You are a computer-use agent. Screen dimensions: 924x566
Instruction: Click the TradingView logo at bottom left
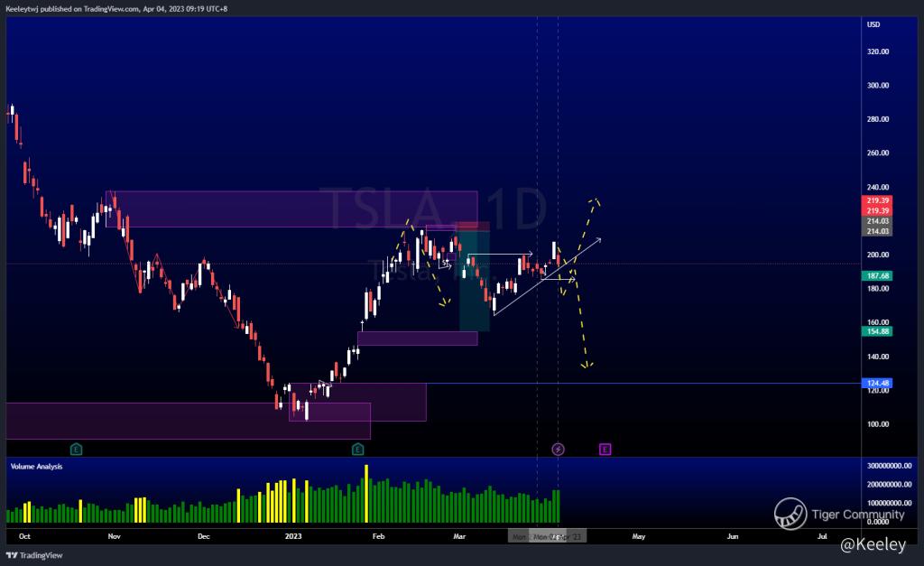pyautogui.click(x=34, y=555)
